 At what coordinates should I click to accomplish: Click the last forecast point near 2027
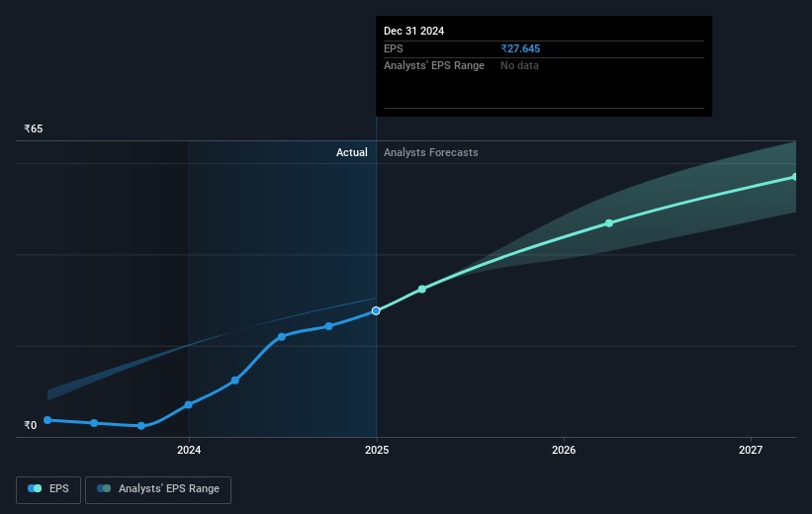[x=795, y=177]
